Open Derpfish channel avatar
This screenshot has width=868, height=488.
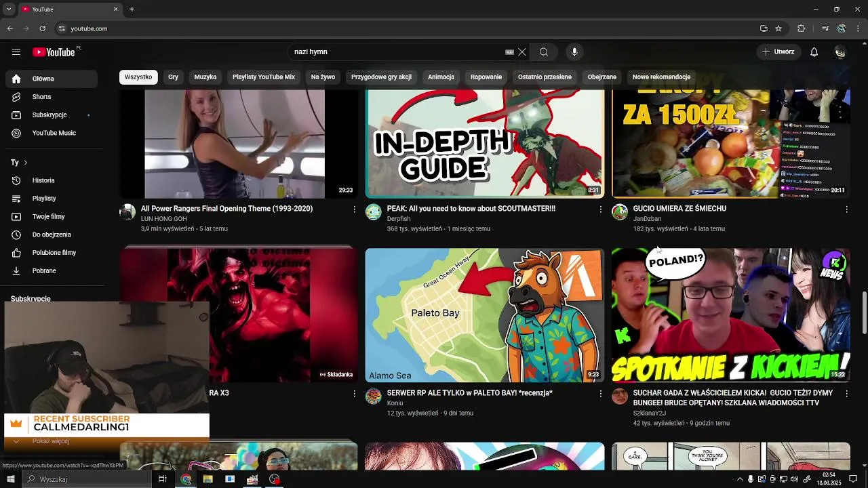click(x=374, y=211)
